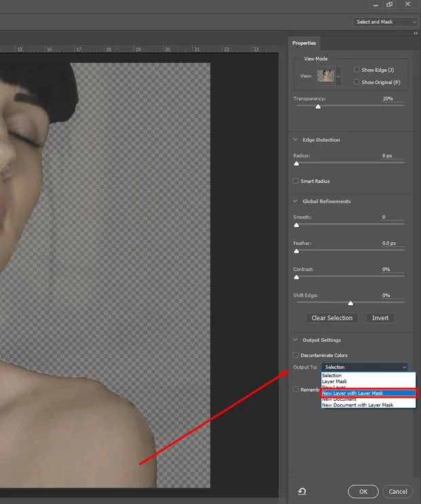421x504 pixels.
Task: Click the Radius value field
Action: [x=392, y=155]
